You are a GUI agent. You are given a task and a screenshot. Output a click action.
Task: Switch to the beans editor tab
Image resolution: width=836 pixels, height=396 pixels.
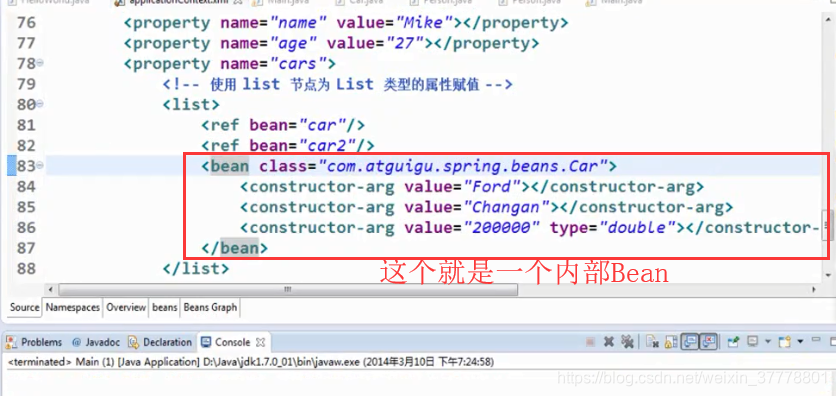point(165,307)
